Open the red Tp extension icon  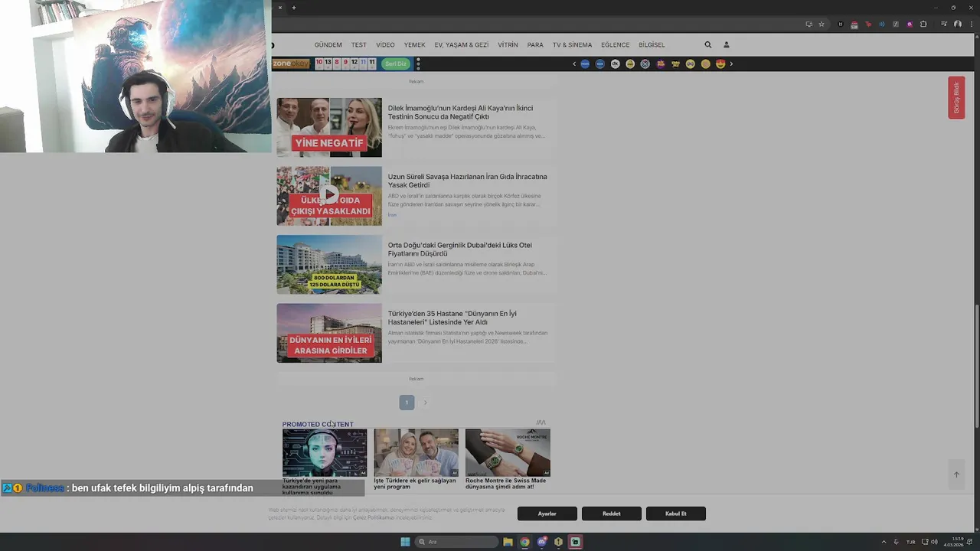point(868,24)
